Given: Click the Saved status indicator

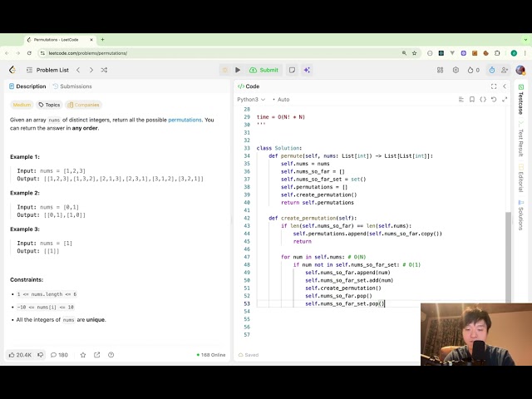Looking at the screenshot, I should [x=249, y=355].
